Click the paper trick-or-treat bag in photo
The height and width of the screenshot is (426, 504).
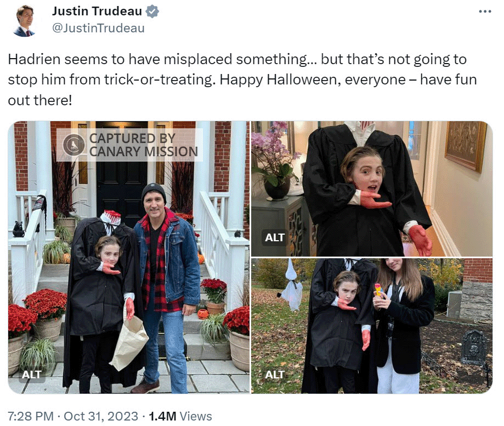(129, 342)
